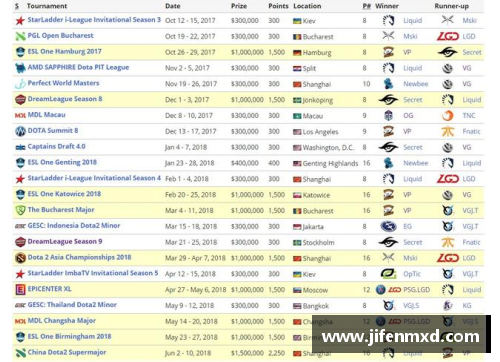Click the EPICENTER XL tournament icon
Viewport: 500px width, 362px height.
pos(20,289)
